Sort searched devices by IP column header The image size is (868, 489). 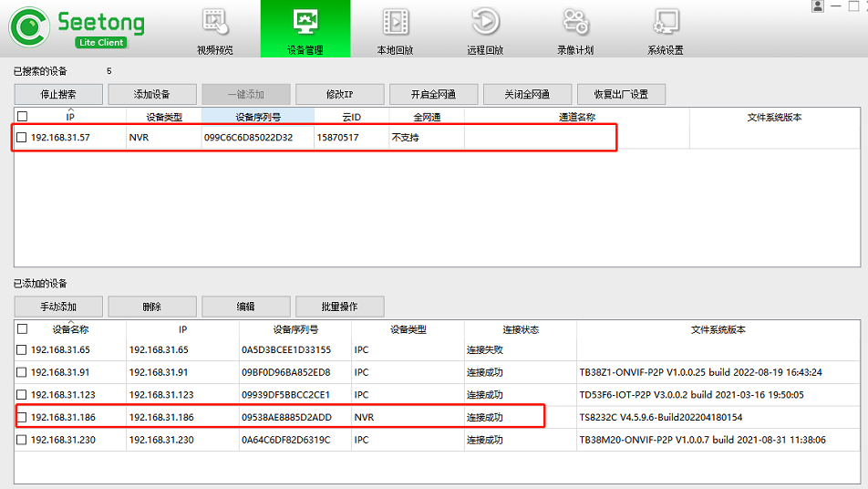[70, 117]
